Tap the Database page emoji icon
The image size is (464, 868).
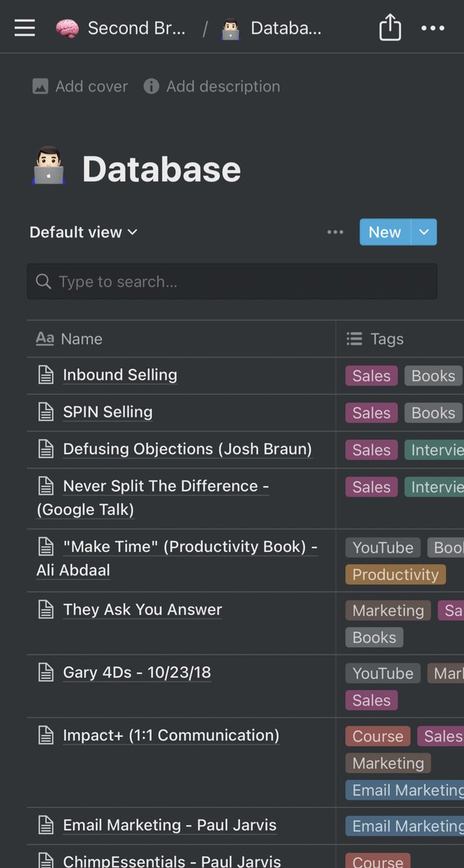(48, 166)
